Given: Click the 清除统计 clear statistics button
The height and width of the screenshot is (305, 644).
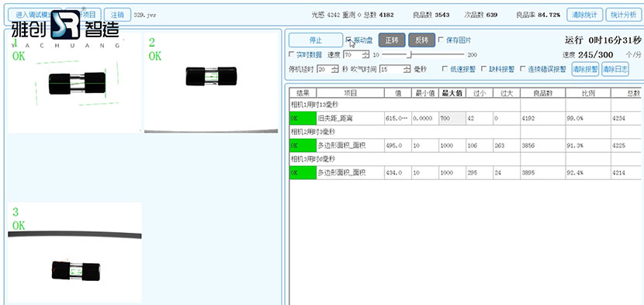Looking at the screenshot, I should [584, 15].
